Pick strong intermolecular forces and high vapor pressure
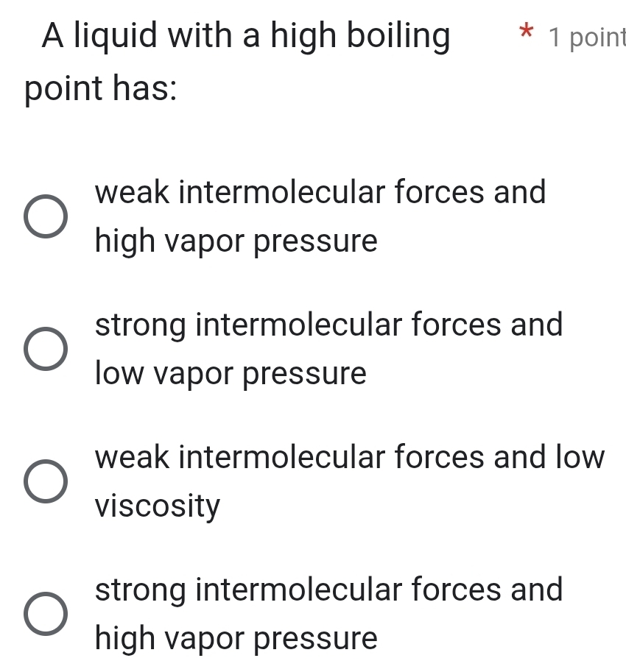Image resolution: width=626 pixels, height=672 pixels. [x=46, y=615]
